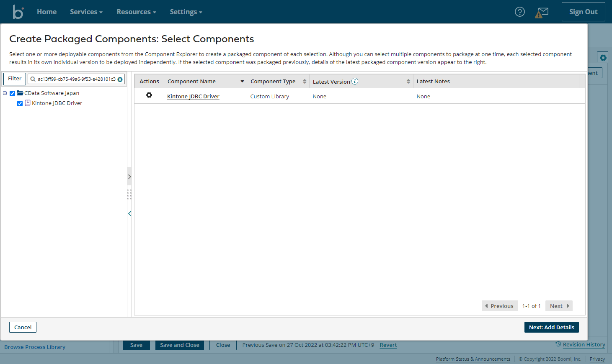This screenshot has height=364, width=612.
Task: Click inside the component ID filter field
Action: pos(76,79)
